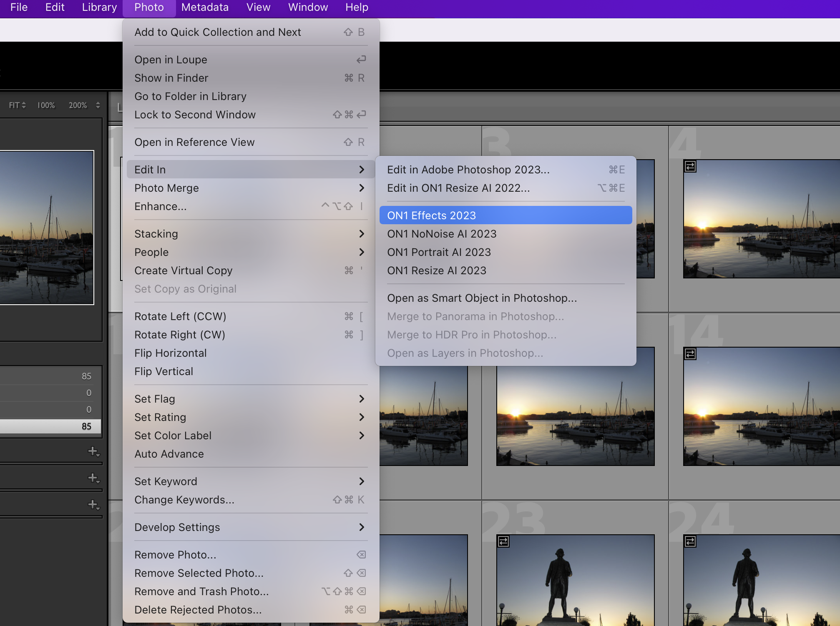Choose Lock to Second Window
This screenshot has width=840, height=626.
tap(251, 115)
